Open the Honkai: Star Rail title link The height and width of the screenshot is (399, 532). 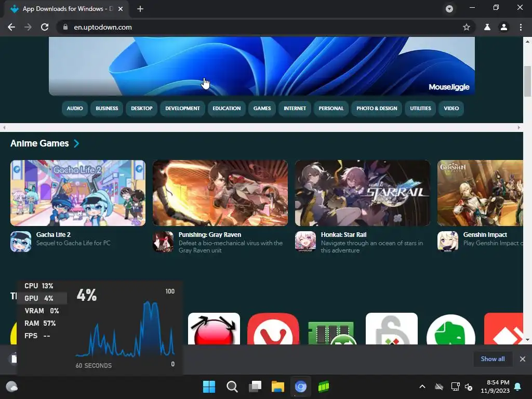coord(344,235)
